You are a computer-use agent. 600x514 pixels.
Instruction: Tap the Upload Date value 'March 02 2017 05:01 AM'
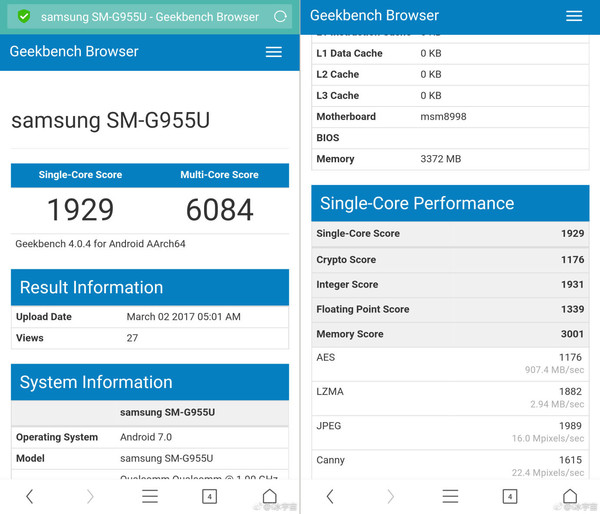pyautogui.click(x=184, y=317)
